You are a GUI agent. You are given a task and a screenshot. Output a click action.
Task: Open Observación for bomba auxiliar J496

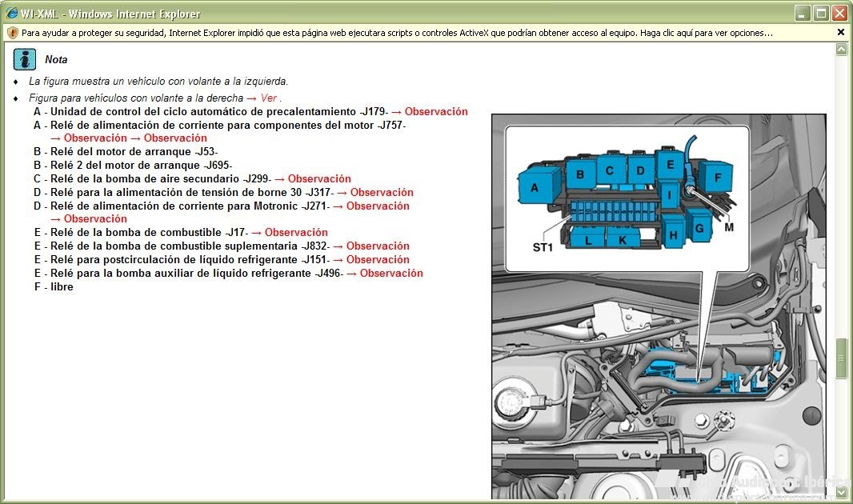click(390, 274)
